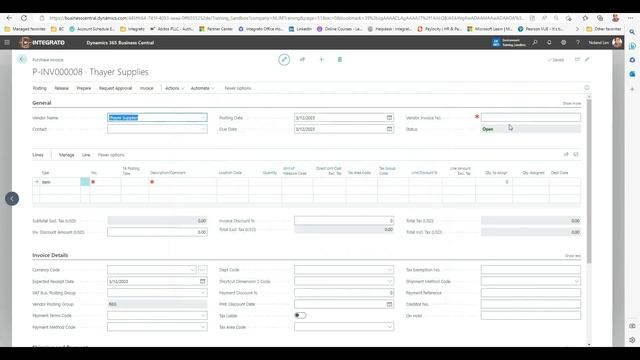Click the page vertical scrollbar

589,180
